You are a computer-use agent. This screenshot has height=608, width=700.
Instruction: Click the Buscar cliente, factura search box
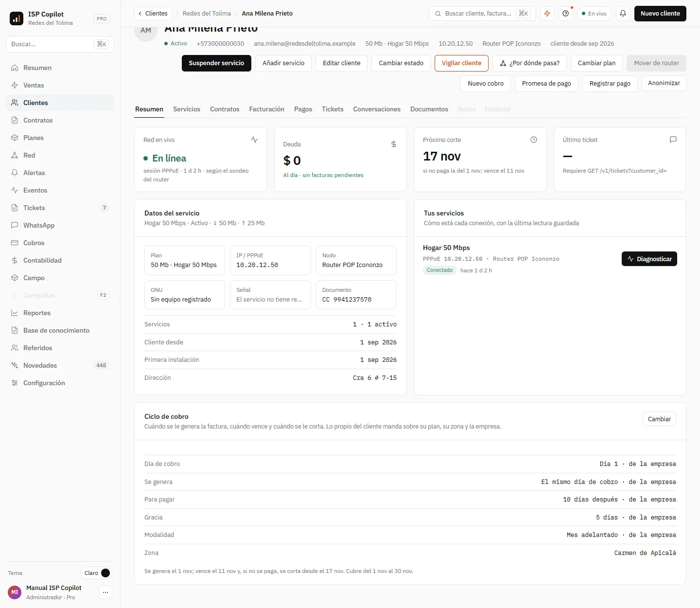[x=482, y=14]
